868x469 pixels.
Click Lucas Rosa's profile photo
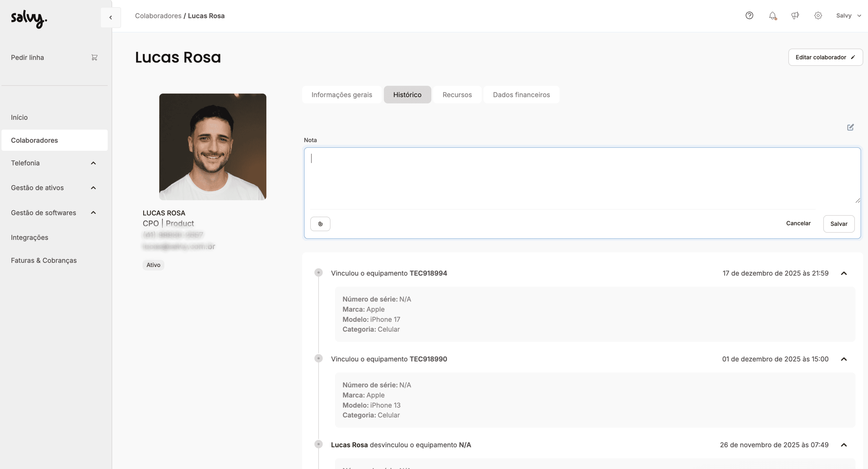point(213,147)
